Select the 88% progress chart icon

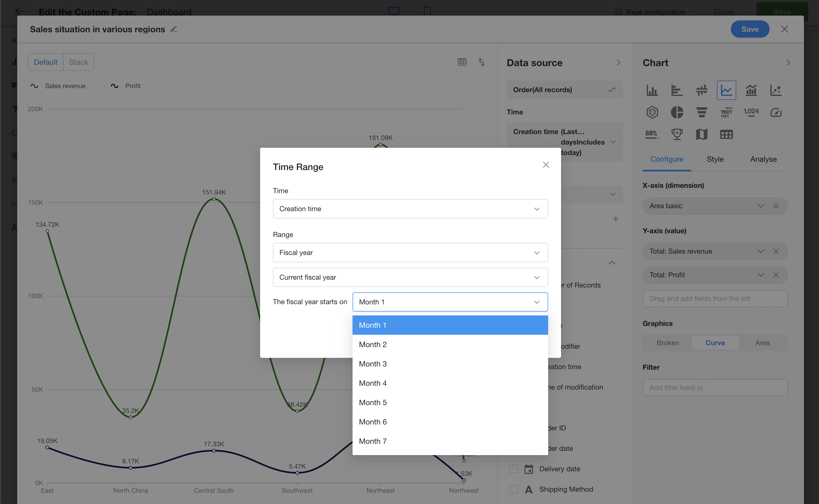651,134
